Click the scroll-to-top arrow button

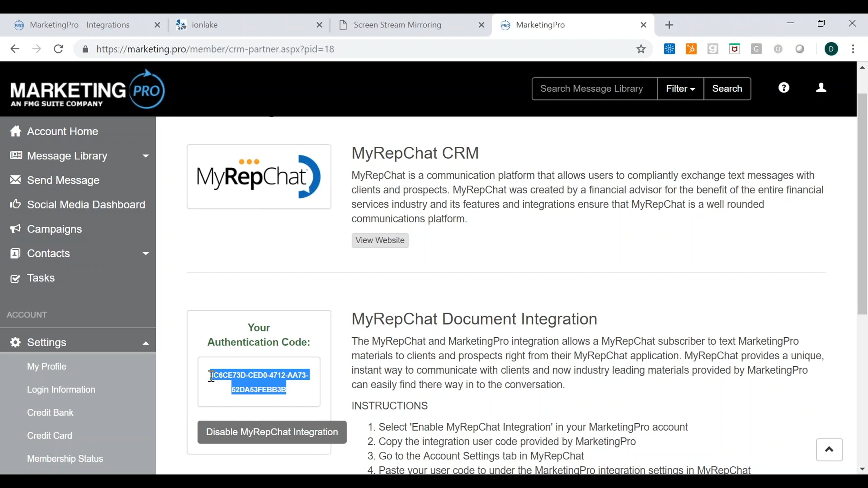pos(829,450)
